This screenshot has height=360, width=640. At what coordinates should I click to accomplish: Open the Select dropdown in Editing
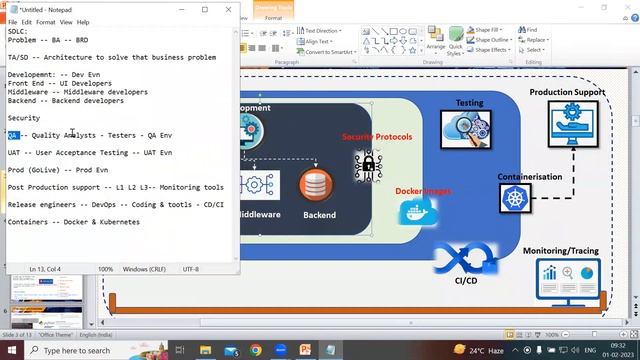tap(531, 50)
